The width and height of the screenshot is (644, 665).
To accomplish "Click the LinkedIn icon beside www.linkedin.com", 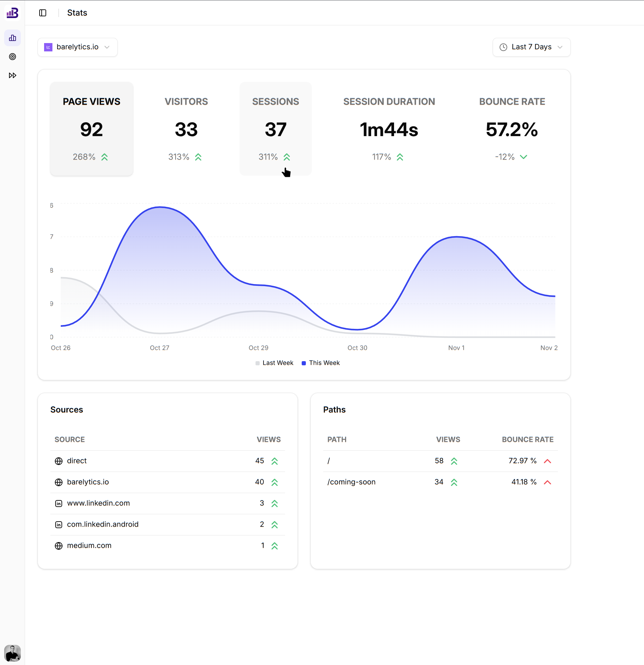I will pyautogui.click(x=59, y=504).
